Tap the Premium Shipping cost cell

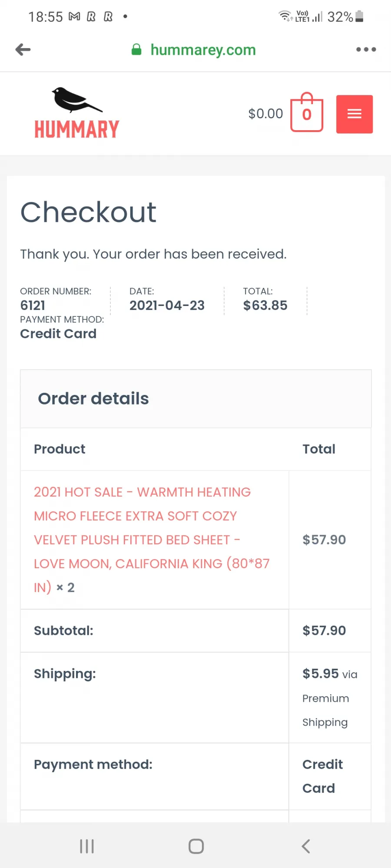pyautogui.click(x=330, y=697)
